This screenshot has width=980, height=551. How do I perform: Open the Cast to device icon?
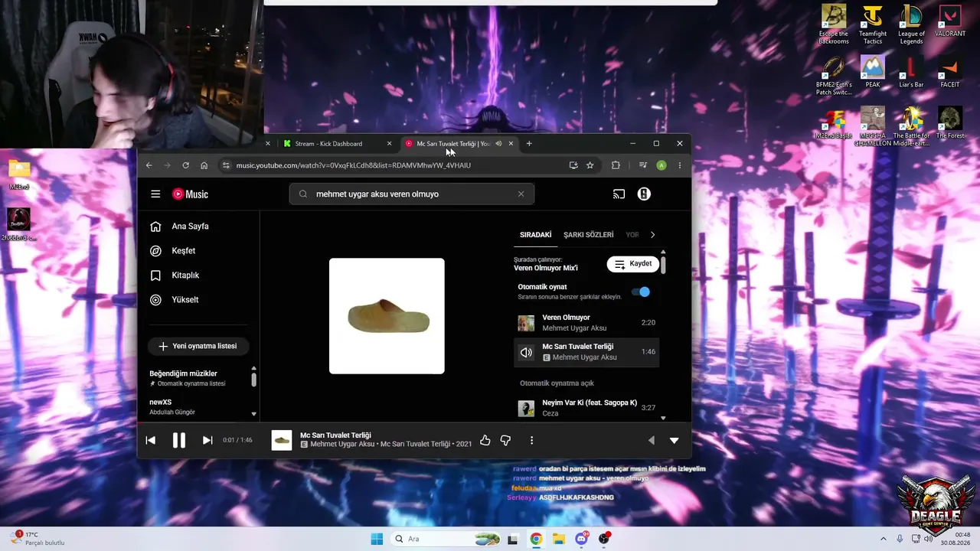(619, 194)
